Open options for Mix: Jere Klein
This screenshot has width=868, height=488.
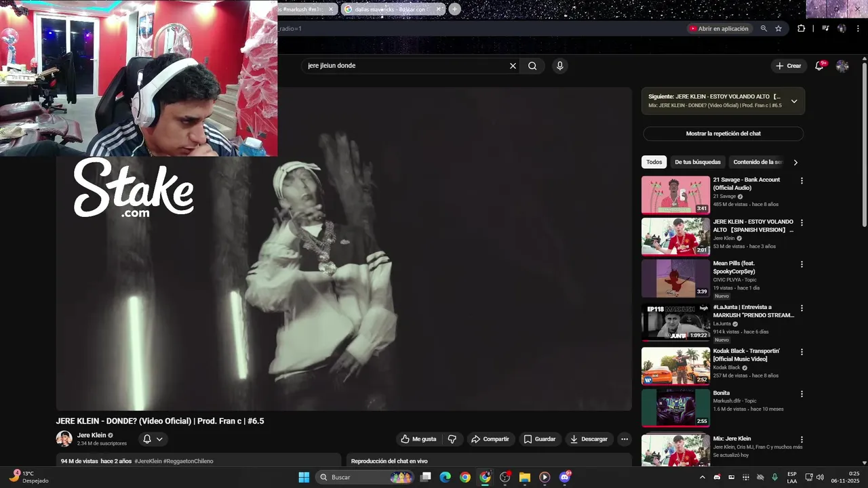pyautogui.click(x=802, y=440)
